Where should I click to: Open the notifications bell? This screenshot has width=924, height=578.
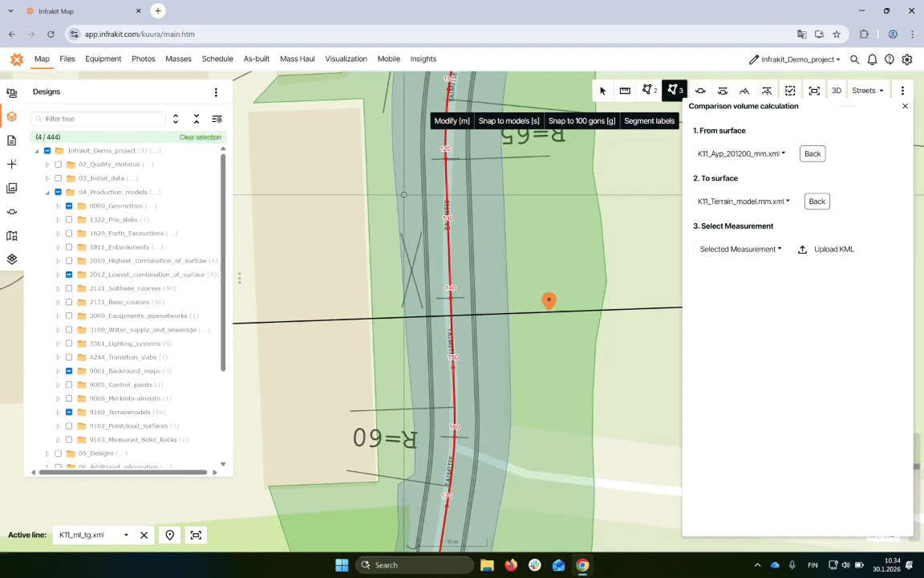pyautogui.click(x=872, y=59)
